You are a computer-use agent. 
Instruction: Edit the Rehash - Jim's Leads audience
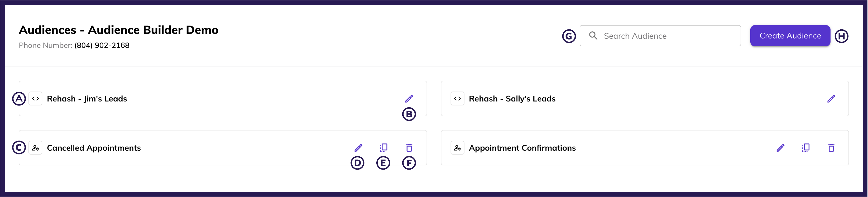[x=409, y=98]
